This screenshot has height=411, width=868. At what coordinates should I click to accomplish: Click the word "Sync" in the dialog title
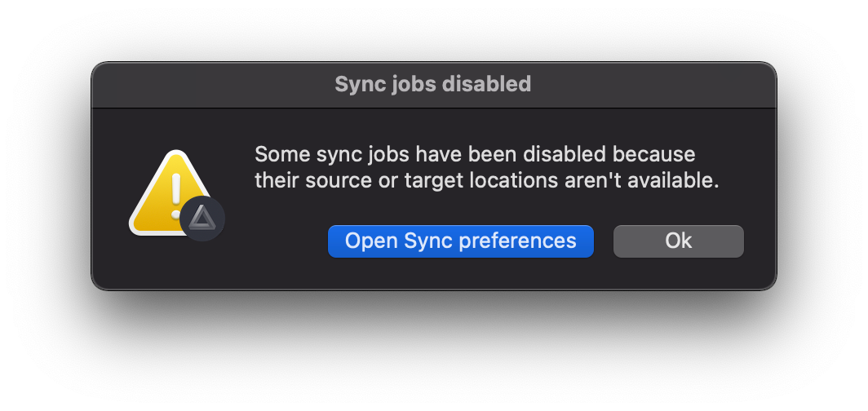click(357, 84)
